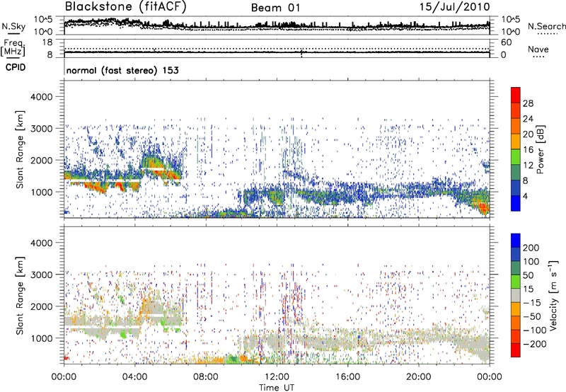566x392 pixels.
Task: Click 'Slant Range [km]' label of velocity panel
Action: 21,295
